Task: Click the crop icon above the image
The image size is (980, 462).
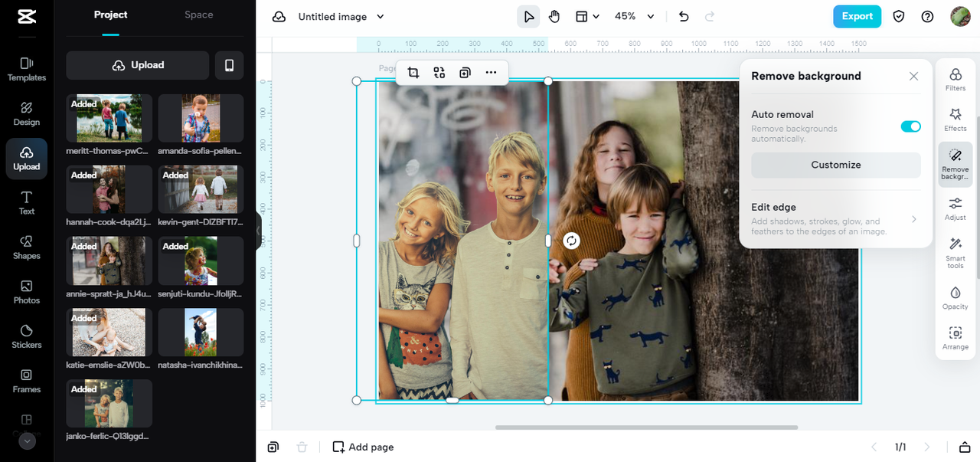Action: click(413, 73)
